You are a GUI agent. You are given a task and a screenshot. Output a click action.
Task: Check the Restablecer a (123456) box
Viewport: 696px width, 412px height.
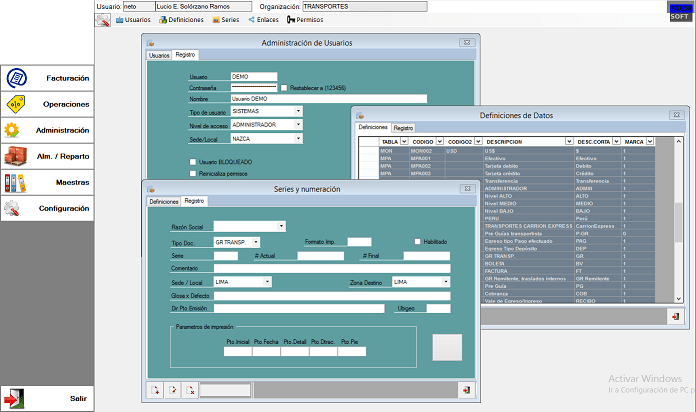(x=284, y=88)
